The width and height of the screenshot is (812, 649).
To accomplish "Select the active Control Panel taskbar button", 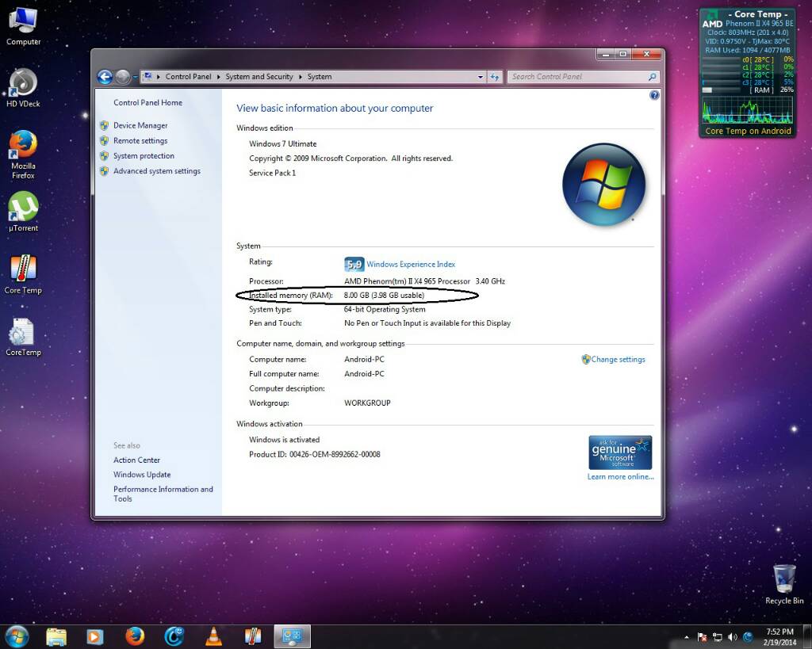I will coord(292,636).
